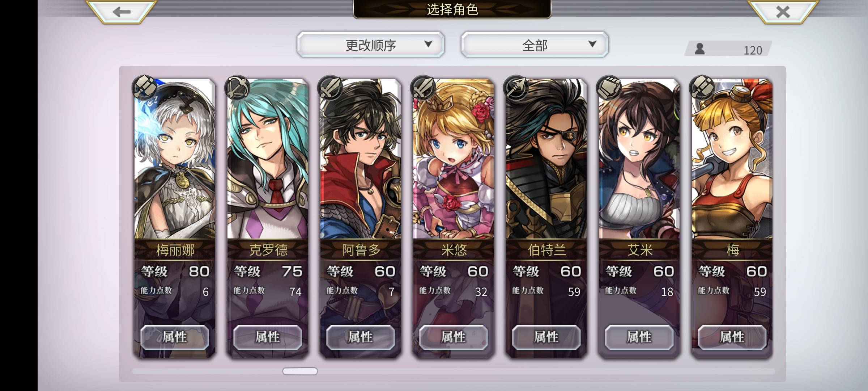
Task: Close the character selection screen
Action: pos(783,12)
